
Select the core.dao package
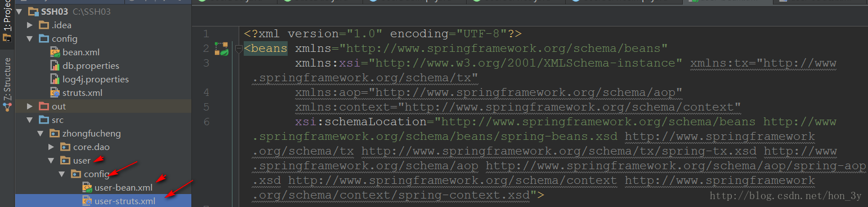click(x=92, y=147)
